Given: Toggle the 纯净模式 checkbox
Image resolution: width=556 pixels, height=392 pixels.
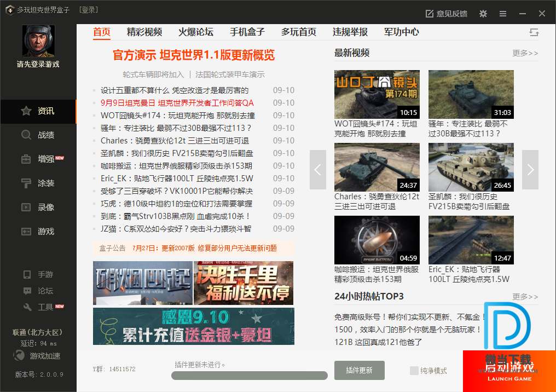Looking at the screenshot, I should [414, 371].
